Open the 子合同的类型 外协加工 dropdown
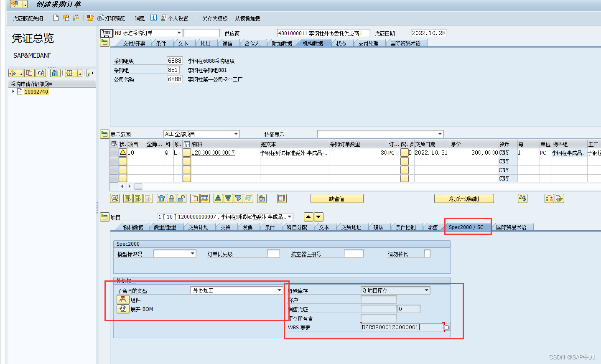601x364 pixels. [280, 290]
